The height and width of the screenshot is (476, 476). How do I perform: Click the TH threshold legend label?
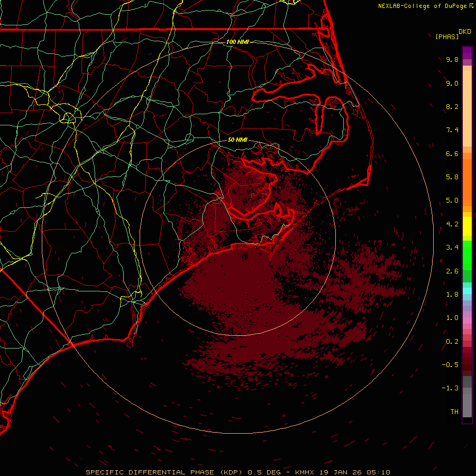point(454,412)
